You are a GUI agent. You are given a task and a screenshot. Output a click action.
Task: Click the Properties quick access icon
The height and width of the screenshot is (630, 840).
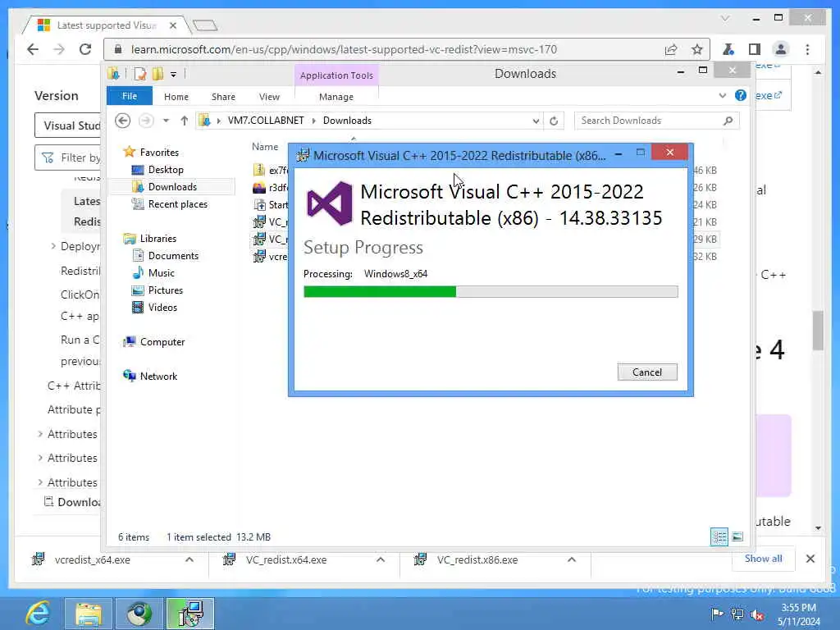139,74
